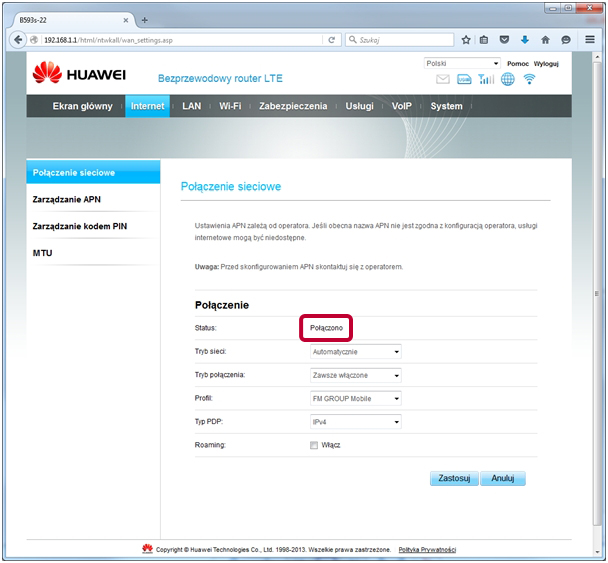Enable the Roaming Włącz checkbox
Viewport: 608px width, 563px height.
pos(314,444)
